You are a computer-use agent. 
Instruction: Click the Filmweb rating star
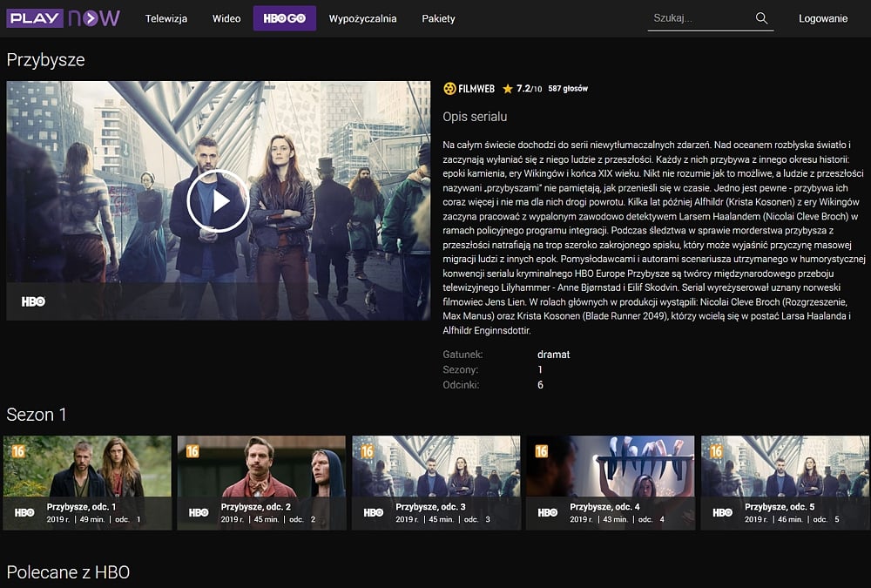click(x=508, y=89)
